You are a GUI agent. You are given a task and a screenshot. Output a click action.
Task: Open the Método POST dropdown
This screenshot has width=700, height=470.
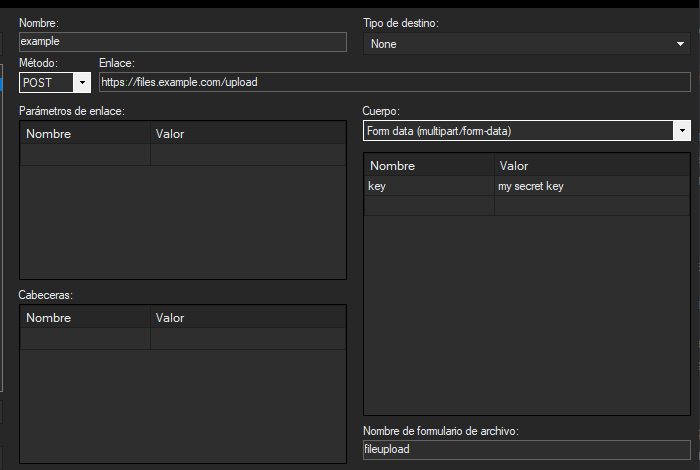[x=55, y=83]
